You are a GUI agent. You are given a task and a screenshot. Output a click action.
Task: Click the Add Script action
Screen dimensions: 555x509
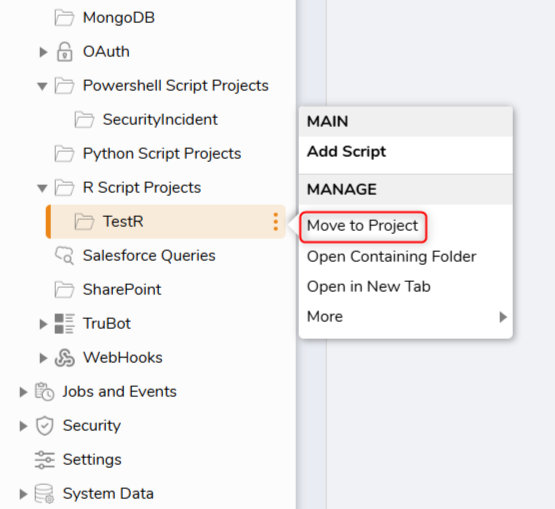pos(347,152)
